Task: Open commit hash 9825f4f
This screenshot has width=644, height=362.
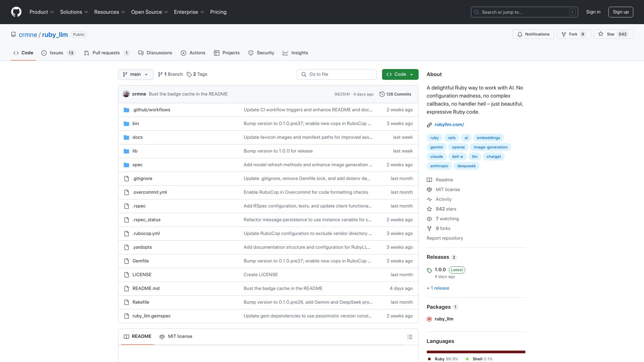Action: pos(342,94)
